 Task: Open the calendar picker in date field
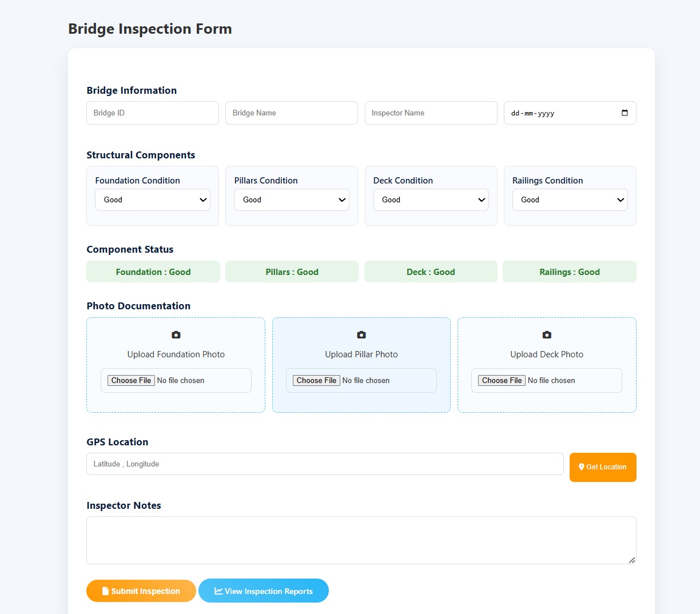pyautogui.click(x=625, y=113)
